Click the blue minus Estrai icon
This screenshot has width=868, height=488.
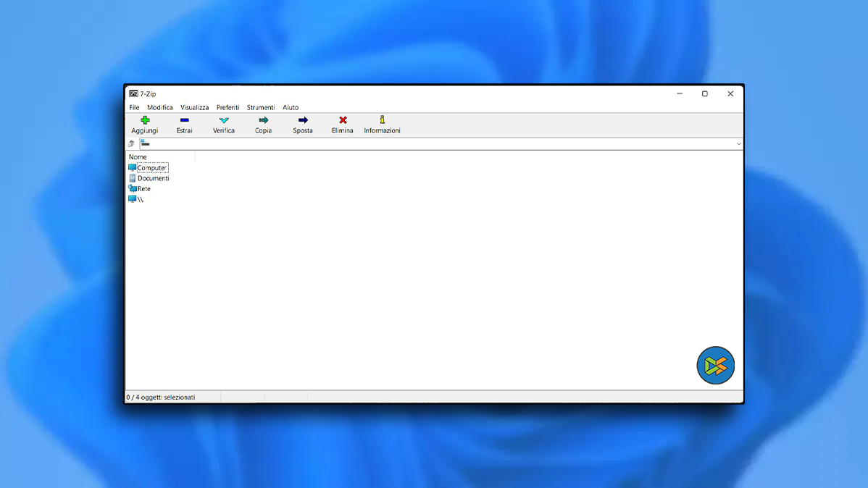tap(185, 120)
